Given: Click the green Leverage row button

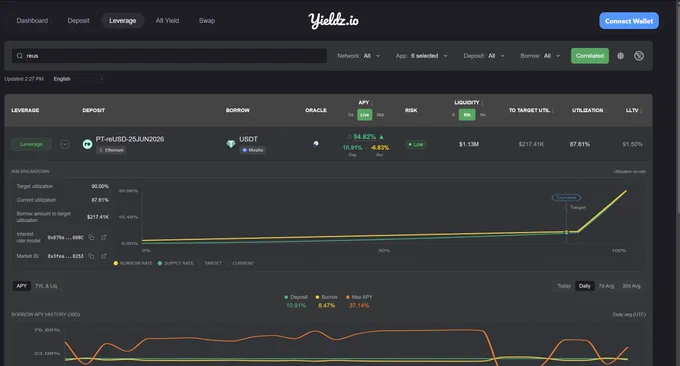Looking at the screenshot, I should [31, 144].
